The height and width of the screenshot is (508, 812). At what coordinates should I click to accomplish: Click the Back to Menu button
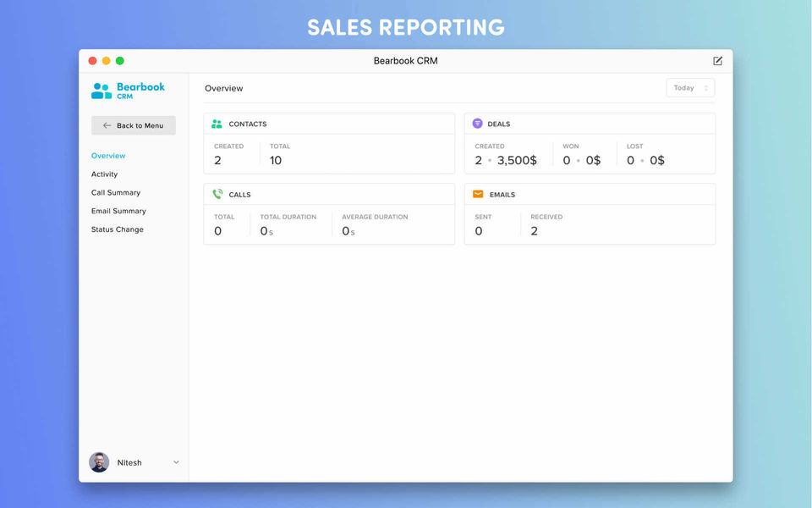coord(134,125)
